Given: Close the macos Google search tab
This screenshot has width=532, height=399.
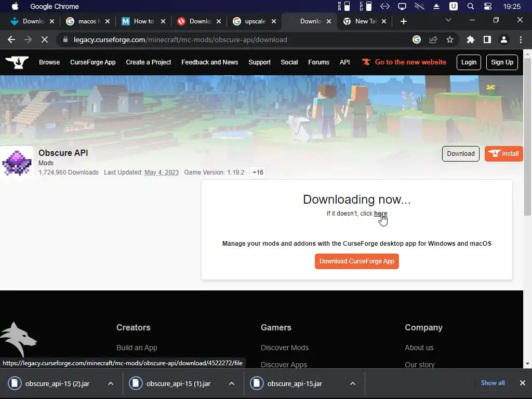Looking at the screenshot, I should [107, 21].
